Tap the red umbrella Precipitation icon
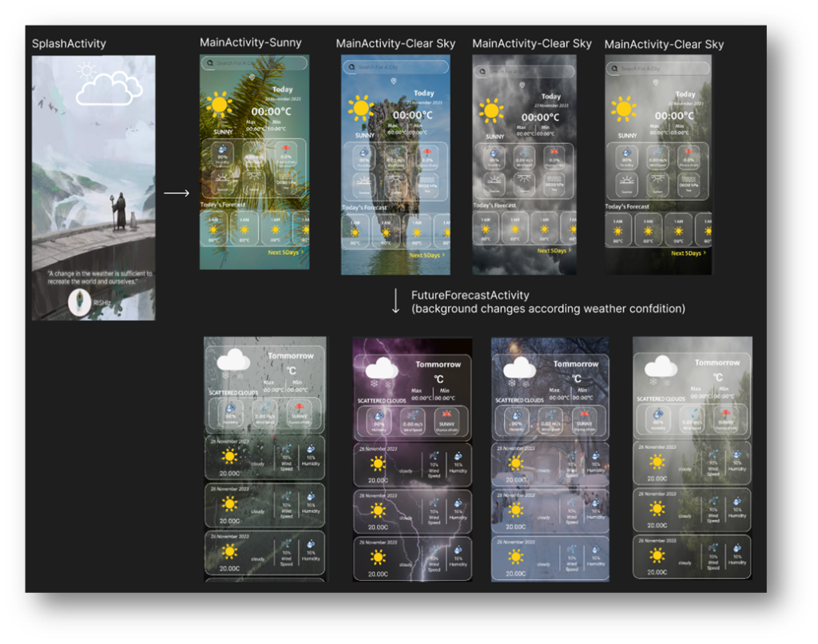This screenshot has width=818, height=644. 286,147
